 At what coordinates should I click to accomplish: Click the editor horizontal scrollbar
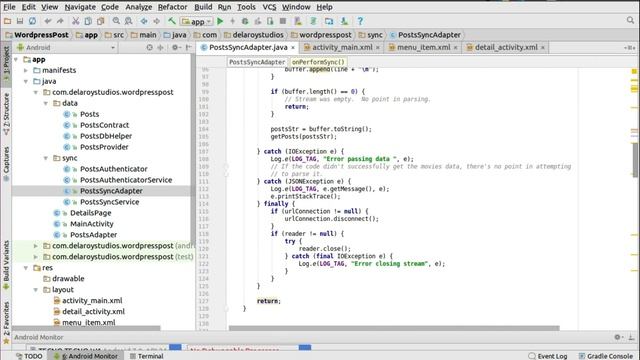tap(394, 328)
